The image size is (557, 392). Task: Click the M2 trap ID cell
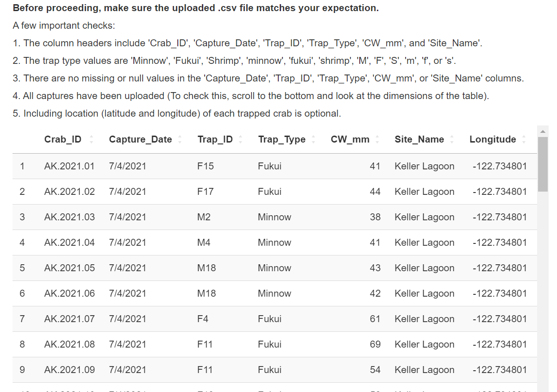204,217
